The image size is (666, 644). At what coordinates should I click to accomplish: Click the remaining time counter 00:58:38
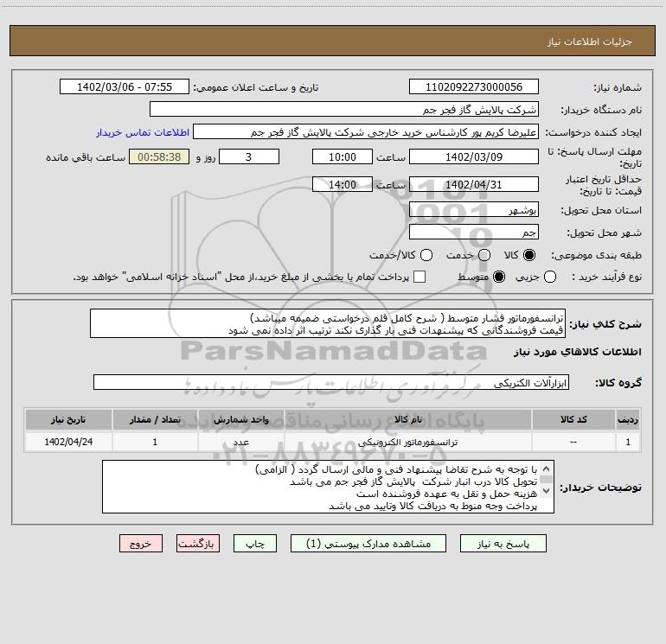[x=159, y=156]
